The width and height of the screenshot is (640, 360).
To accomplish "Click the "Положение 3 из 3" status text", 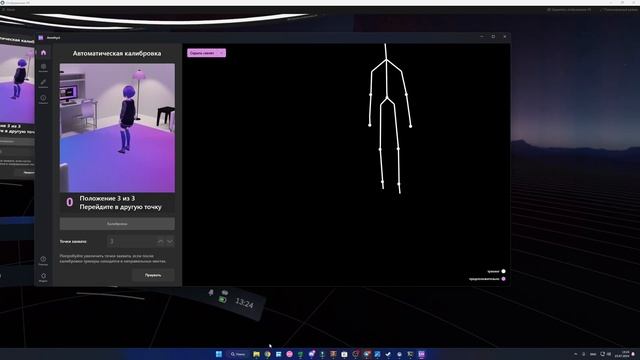I will pos(107,198).
